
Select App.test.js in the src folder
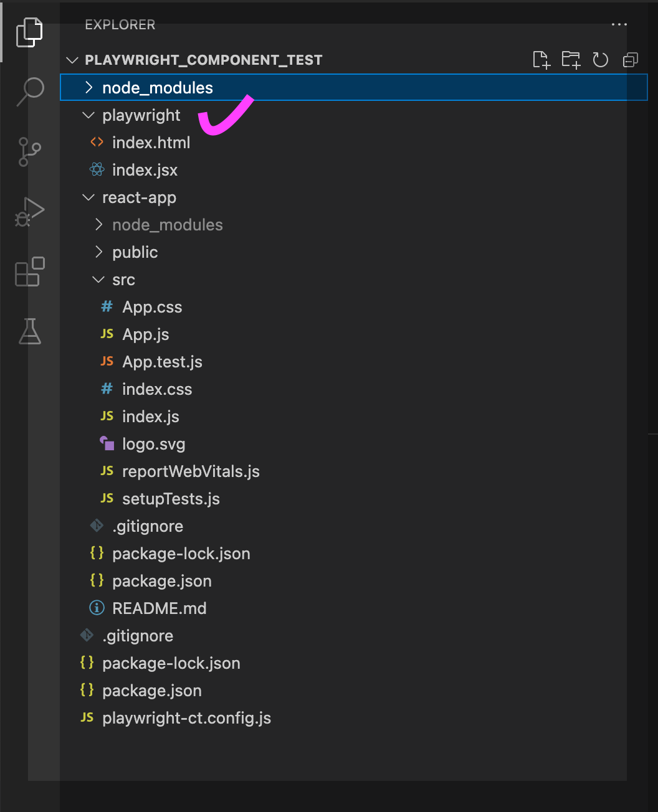tap(163, 362)
